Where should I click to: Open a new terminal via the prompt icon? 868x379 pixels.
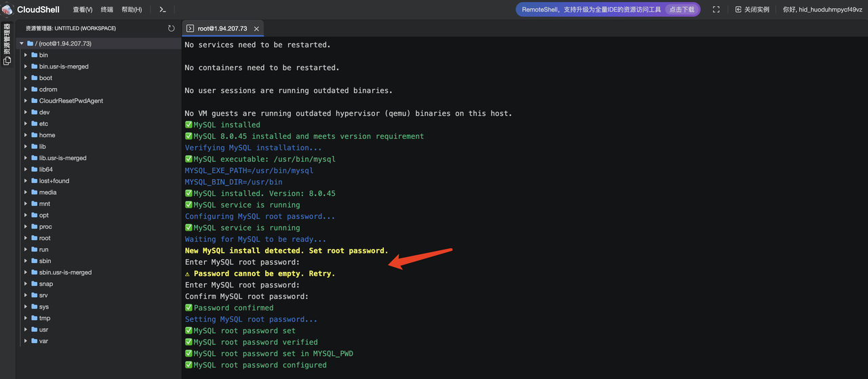pos(163,9)
